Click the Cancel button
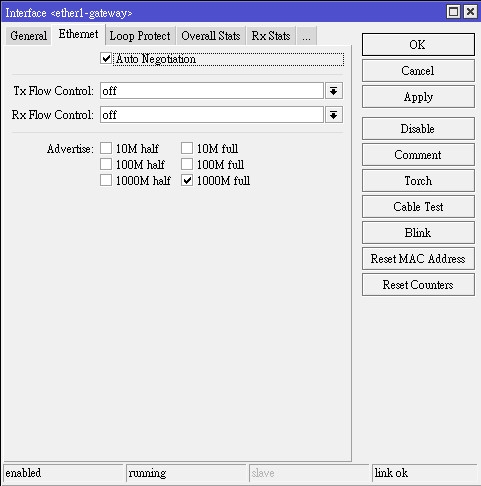This screenshot has height=486, width=481. pos(418,71)
